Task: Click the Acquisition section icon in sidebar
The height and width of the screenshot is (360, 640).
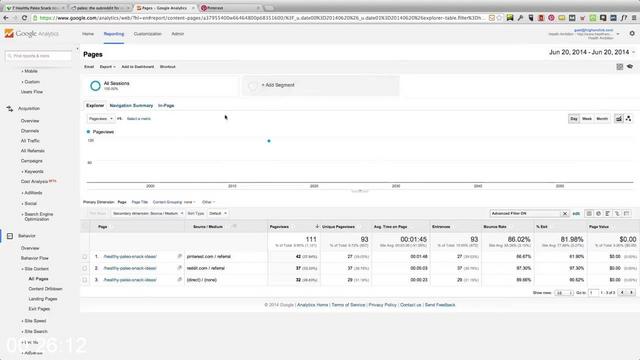Action: 10,109
